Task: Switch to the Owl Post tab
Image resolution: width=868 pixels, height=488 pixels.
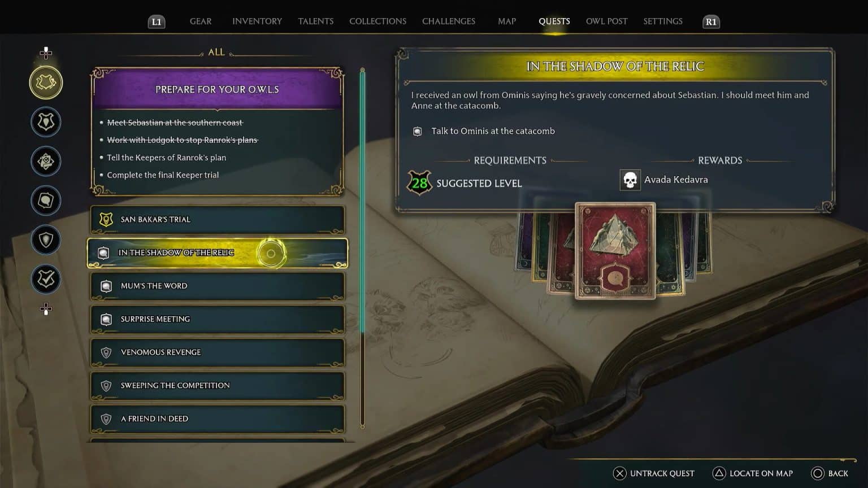Action: pos(606,21)
